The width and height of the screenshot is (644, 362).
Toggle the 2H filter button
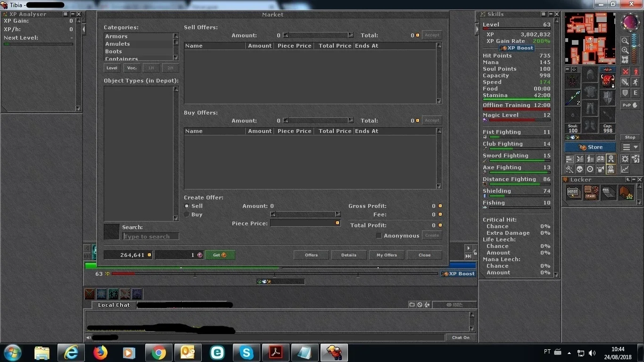[170, 68]
